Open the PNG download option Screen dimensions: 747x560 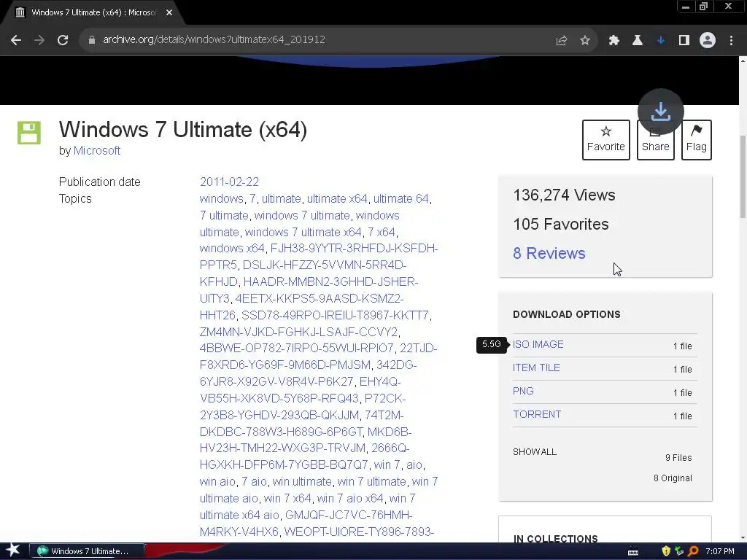coord(523,391)
